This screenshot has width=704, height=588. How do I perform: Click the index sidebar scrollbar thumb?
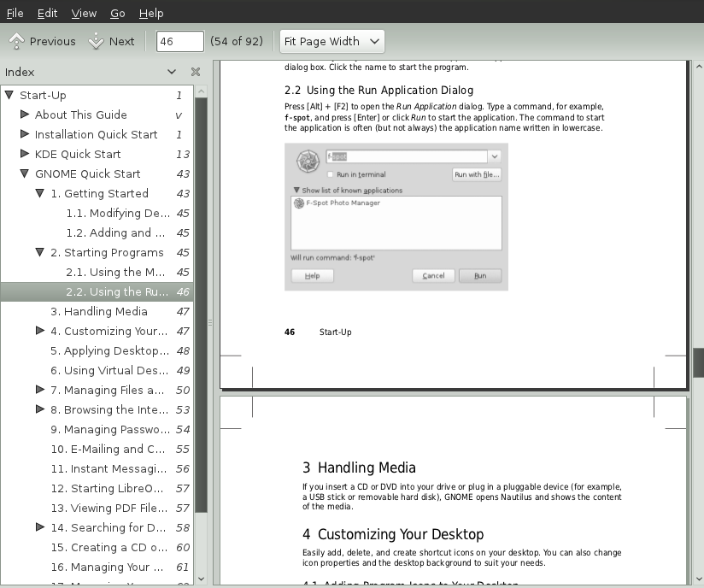pos(201,305)
